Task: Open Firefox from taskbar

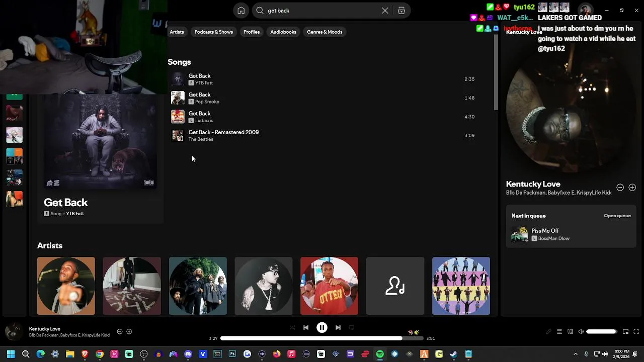Action: coord(277,354)
